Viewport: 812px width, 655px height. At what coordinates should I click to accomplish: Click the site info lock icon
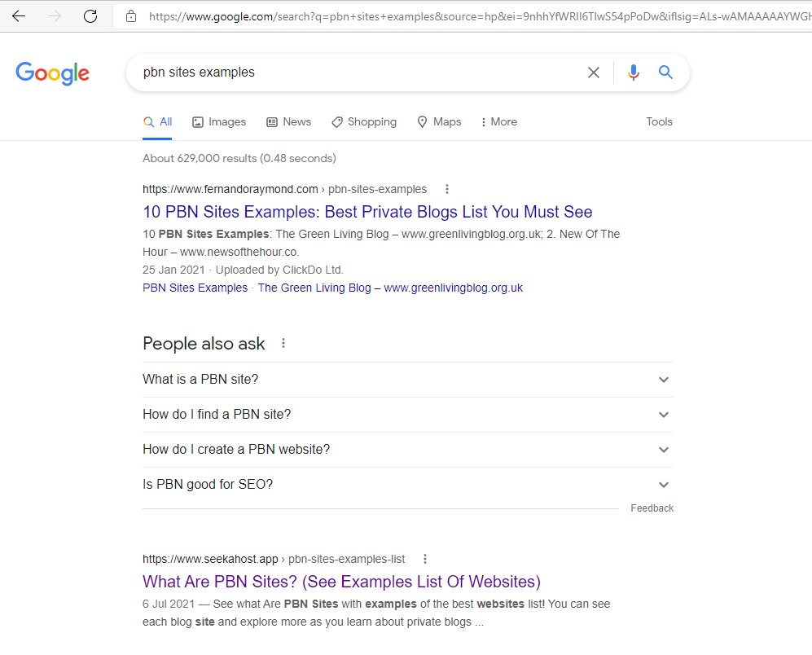(131, 16)
